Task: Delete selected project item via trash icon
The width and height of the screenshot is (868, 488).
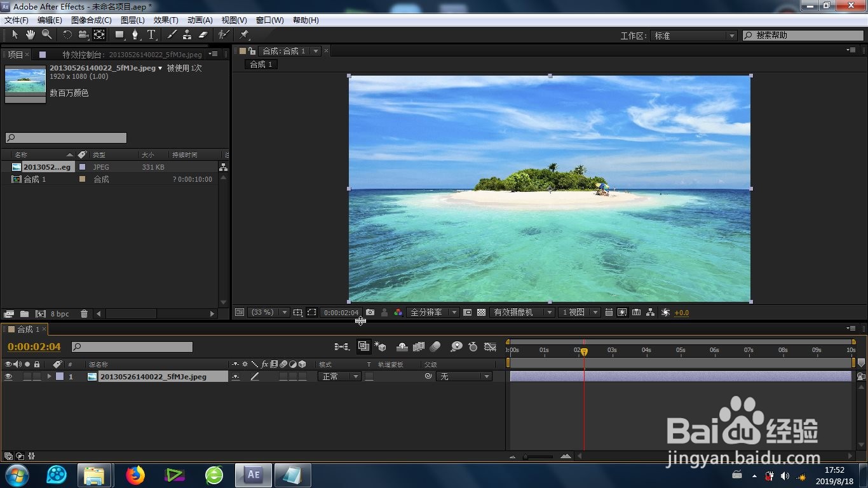Action: [x=84, y=314]
